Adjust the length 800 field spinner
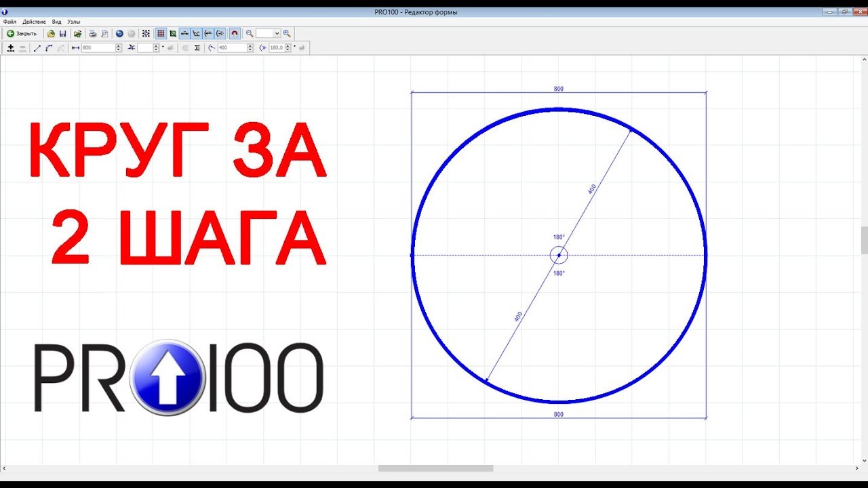The image size is (868, 488). pyautogui.click(x=119, y=48)
